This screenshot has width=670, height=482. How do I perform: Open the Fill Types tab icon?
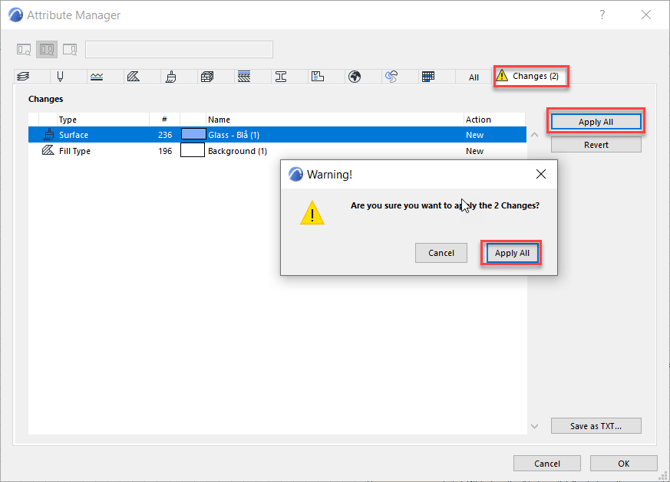tap(133, 77)
